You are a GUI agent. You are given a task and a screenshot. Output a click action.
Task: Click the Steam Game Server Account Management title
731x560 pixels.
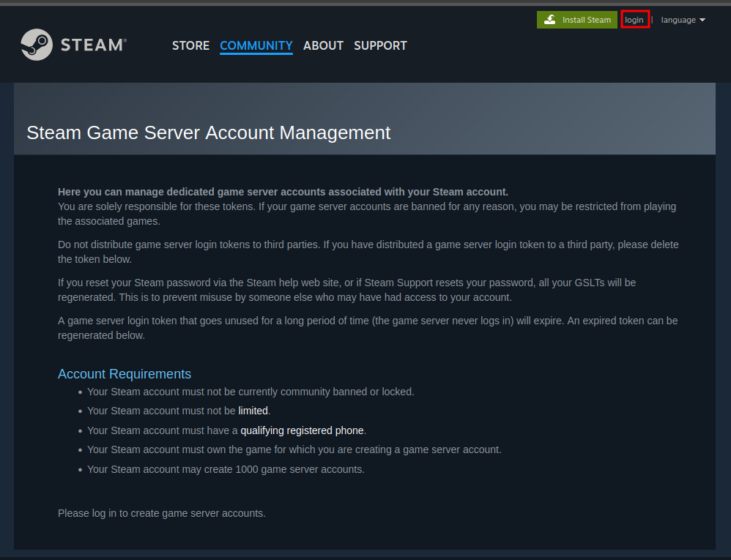(x=209, y=132)
